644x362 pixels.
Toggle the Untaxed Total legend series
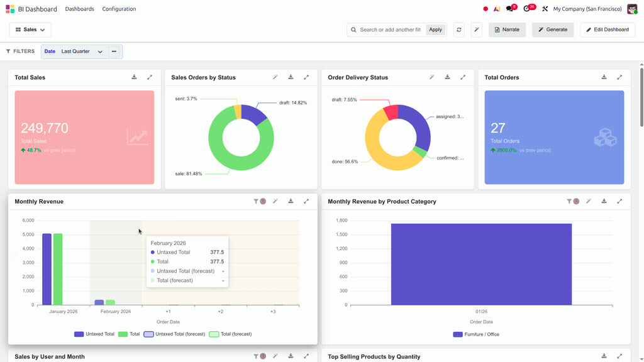pyautogui.click(x=94, y=334)
